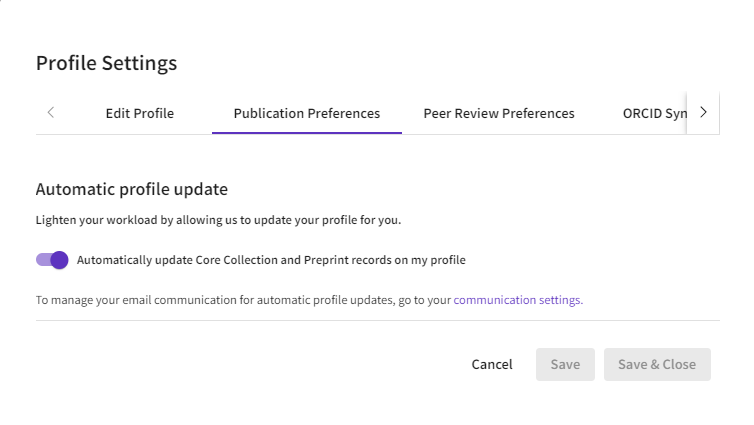Switch to the Edit Profile tab
The height and width of the screenshot is (425, 754).
[140, 113]
